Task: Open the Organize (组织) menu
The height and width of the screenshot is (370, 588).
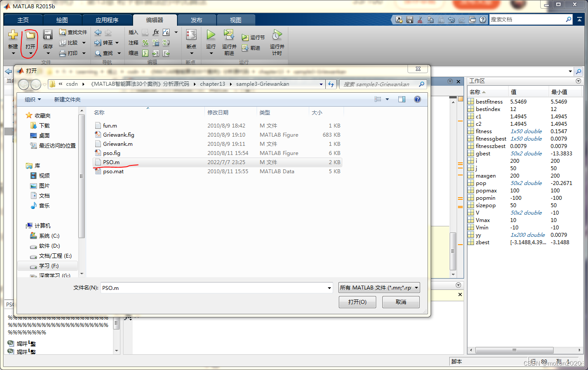Action: coord(33,100)
